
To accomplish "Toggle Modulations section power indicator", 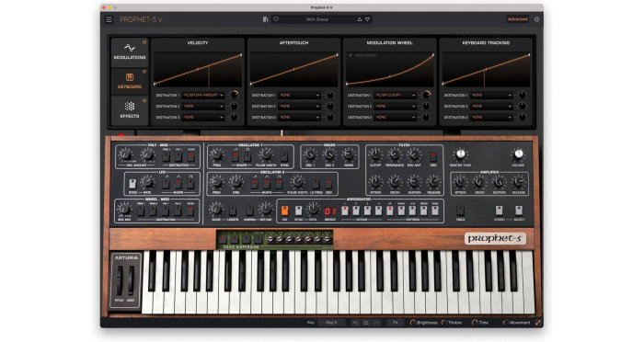I will pos(144,42).
